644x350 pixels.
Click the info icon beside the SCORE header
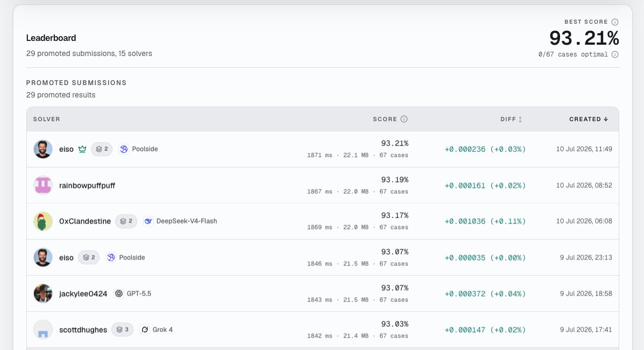404,119
